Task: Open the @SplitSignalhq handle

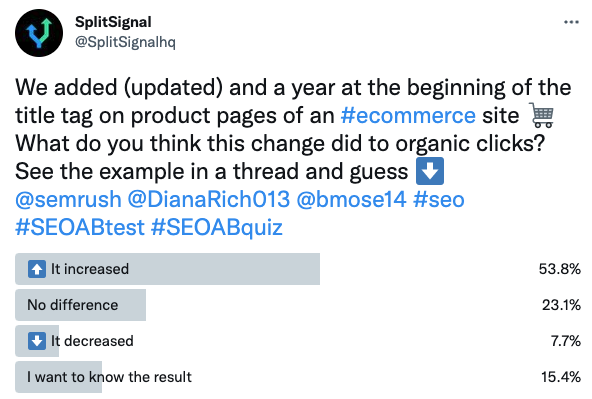Action: tap(125, 42)
